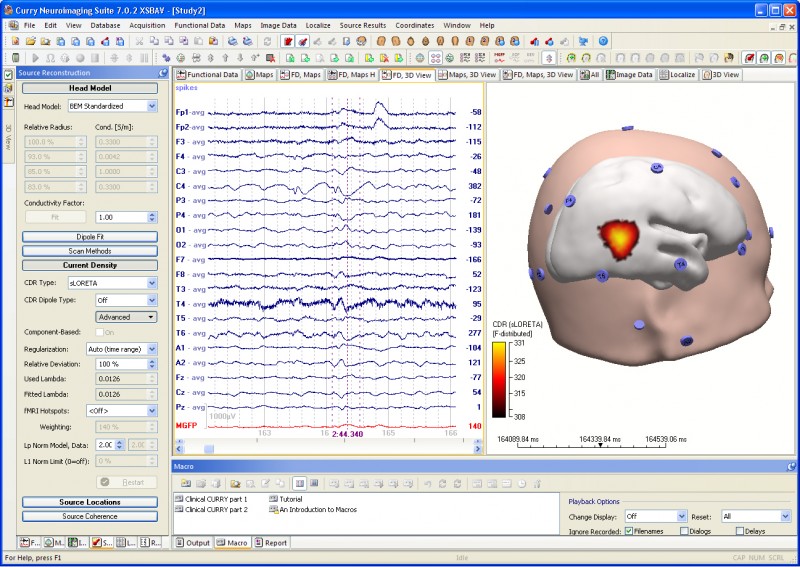The height and width of the screenshot is (567, 800).
Task: Click the Refresh arrows toolbar icon
Action: tap(267, 41)
